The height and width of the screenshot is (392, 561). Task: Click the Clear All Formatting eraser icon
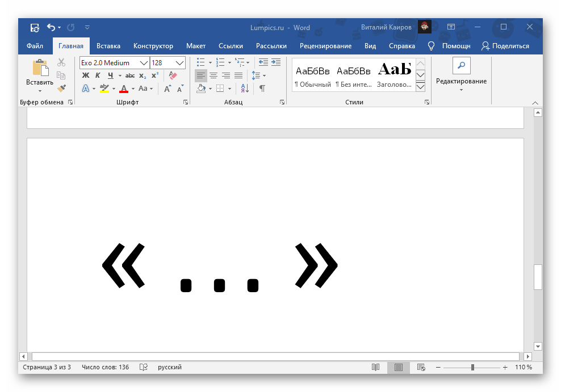pos(173,75)
